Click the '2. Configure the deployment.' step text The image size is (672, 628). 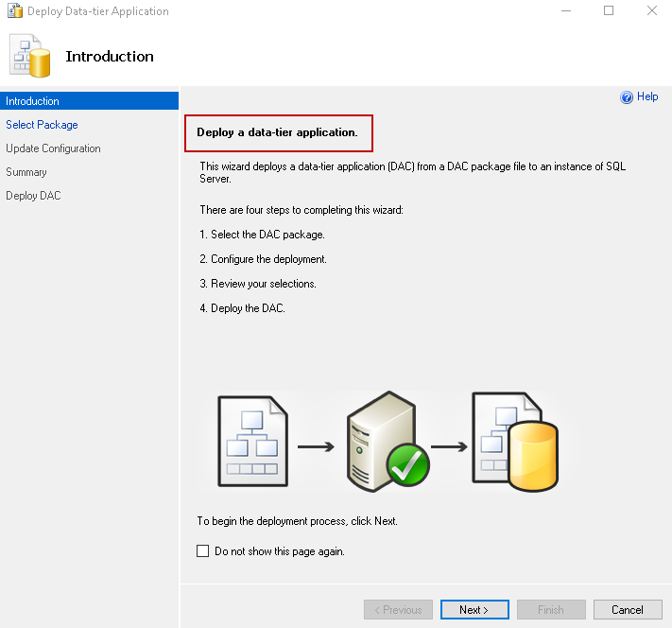(x=263, y=259)
